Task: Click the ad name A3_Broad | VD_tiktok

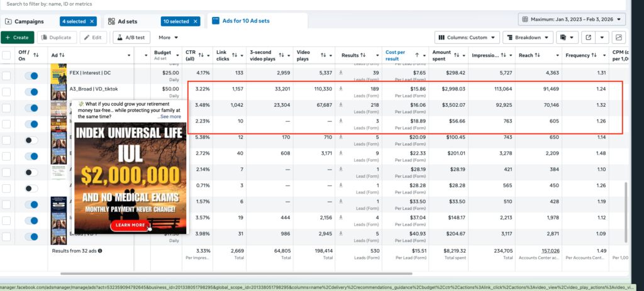Action: click(x=94, y=89)
